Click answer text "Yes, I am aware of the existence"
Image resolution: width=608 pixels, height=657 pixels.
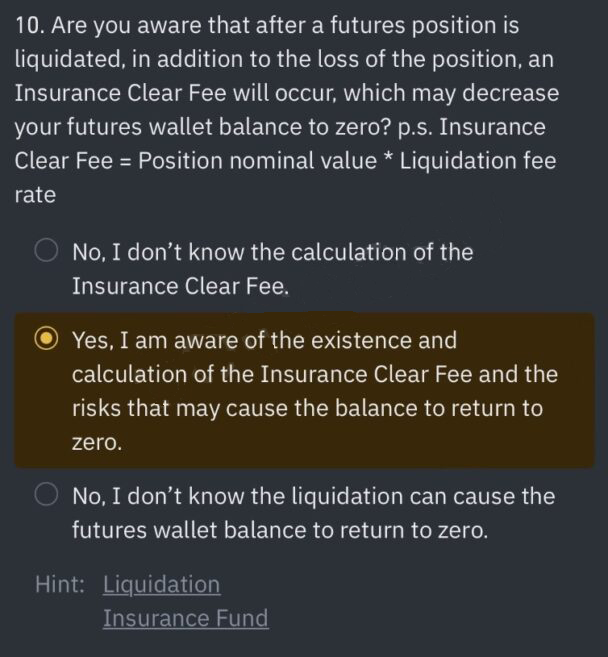click(x=264, y=340)
